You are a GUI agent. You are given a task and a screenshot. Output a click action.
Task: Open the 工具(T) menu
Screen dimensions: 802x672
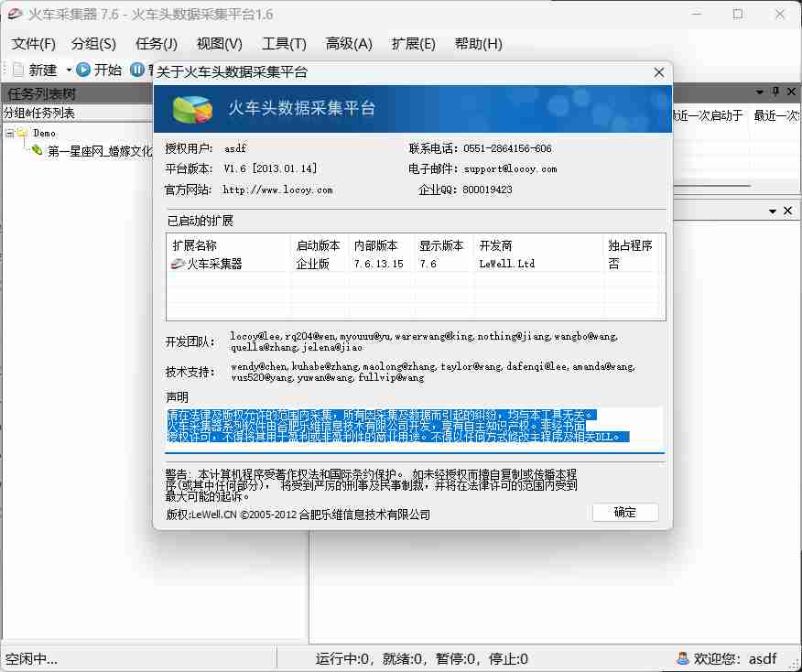[x=282, y=43]
